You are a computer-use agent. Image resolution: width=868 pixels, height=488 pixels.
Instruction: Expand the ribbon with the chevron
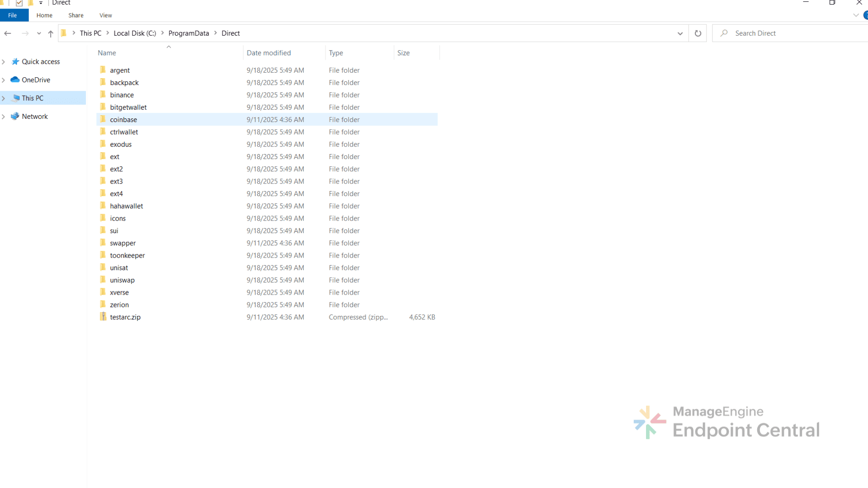(x=855, y=15)
